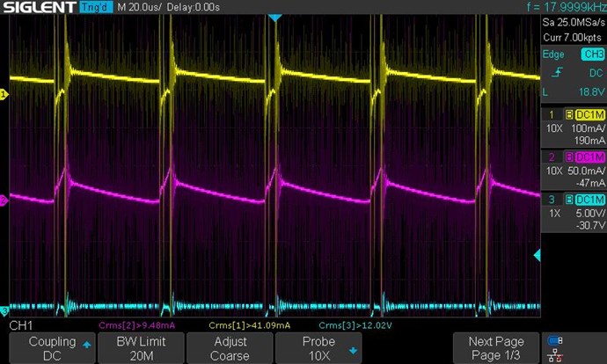The image size is (607, 364).
Task: Click channel 1 offset 190mA value
Action: tap(589, 141)
